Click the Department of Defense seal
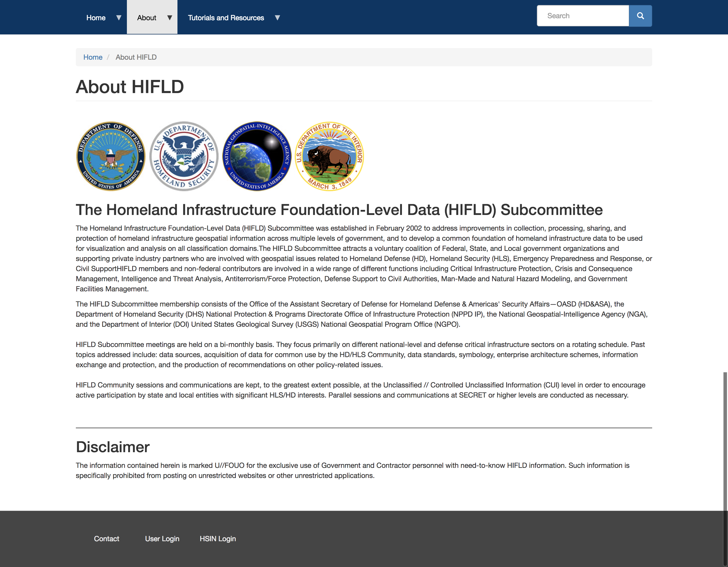 click(111, 156)
